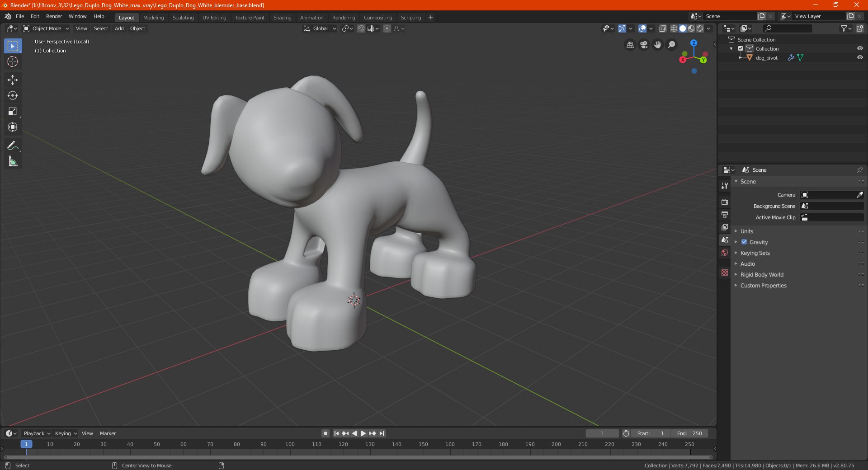Click the blue Z axis on navigation gizmo
Image resolution: width=868 pixels, height=470 pixels.
click(x=693, y=43)
